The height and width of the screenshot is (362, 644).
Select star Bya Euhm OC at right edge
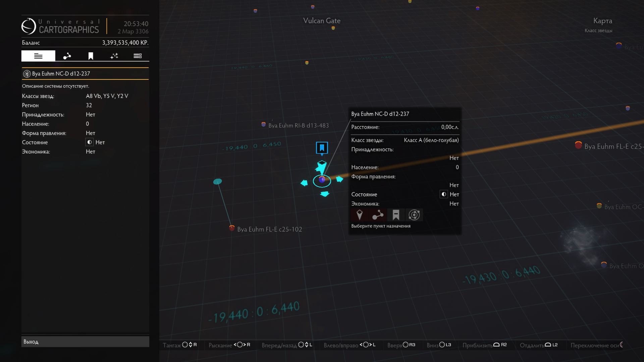pyautogui.click(x=599, y=206)
